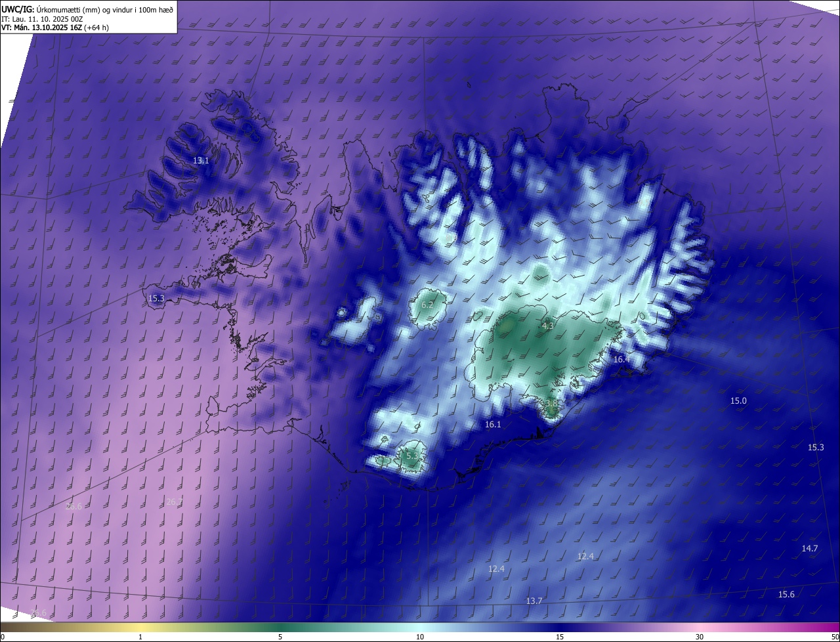Select the 26.7 value label
The height and width of the screenshot is (642, 840).
[175, 502]
